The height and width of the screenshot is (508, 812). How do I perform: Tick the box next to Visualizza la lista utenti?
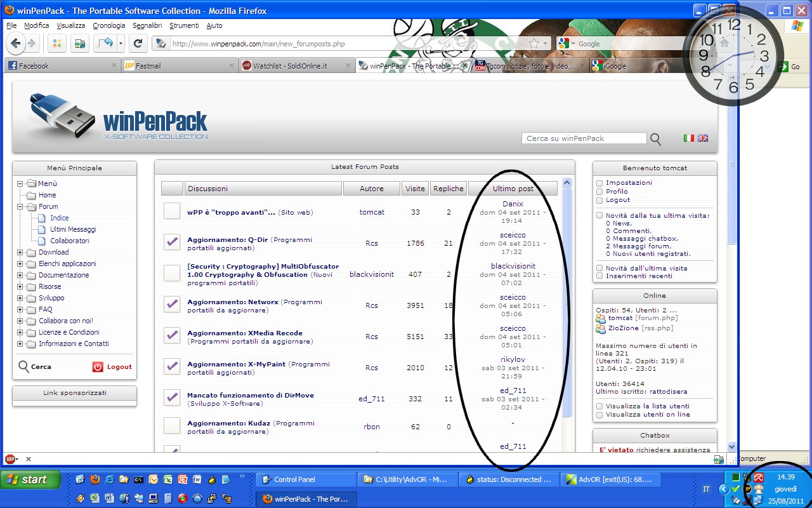click(599, 406)
